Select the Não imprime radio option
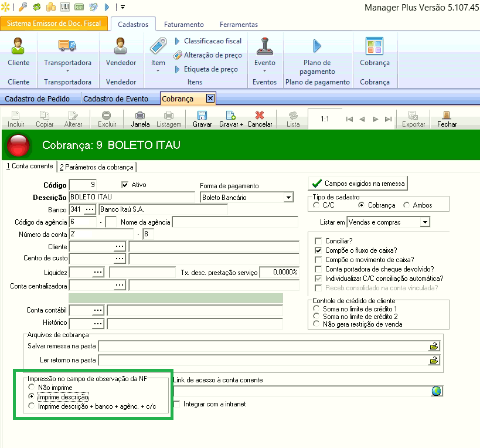The image size is (480, 448). tap(32, 388)
